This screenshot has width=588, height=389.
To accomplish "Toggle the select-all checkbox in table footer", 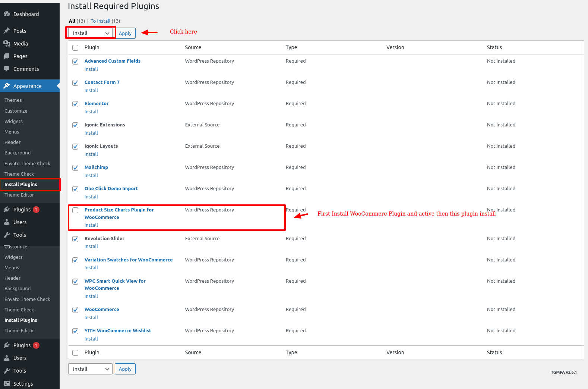I will tap(75, 353).
